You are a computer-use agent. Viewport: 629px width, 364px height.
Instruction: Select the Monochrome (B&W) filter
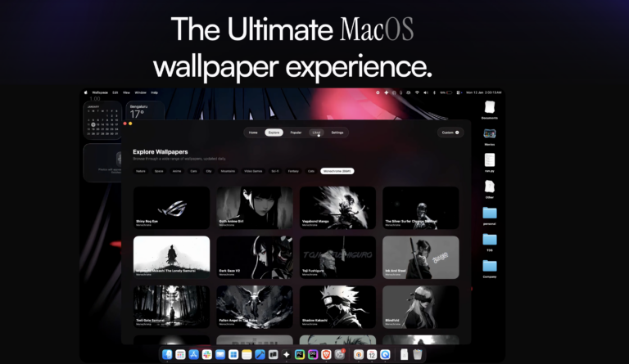click(337, 171)
